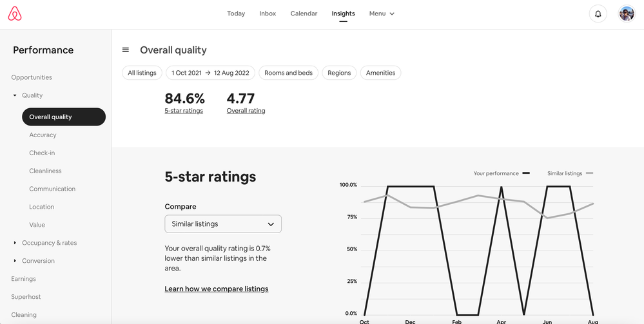Select the Rooms and beds filter
The width and height of the screenshot is (644, 324).
(x=288, y=73)
